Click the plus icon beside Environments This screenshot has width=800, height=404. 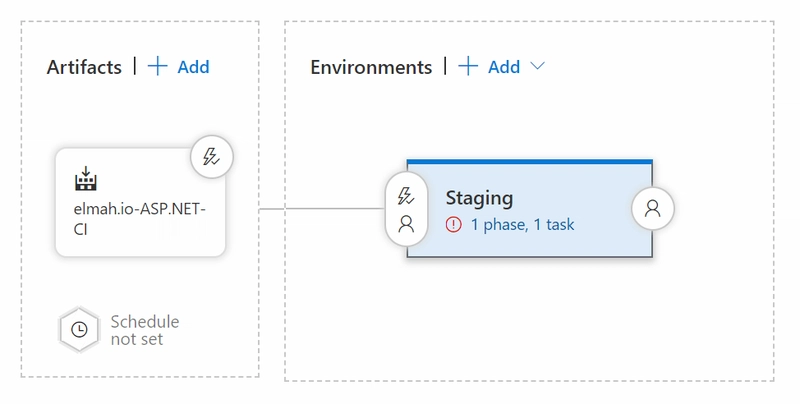click(x=468, y=66)
